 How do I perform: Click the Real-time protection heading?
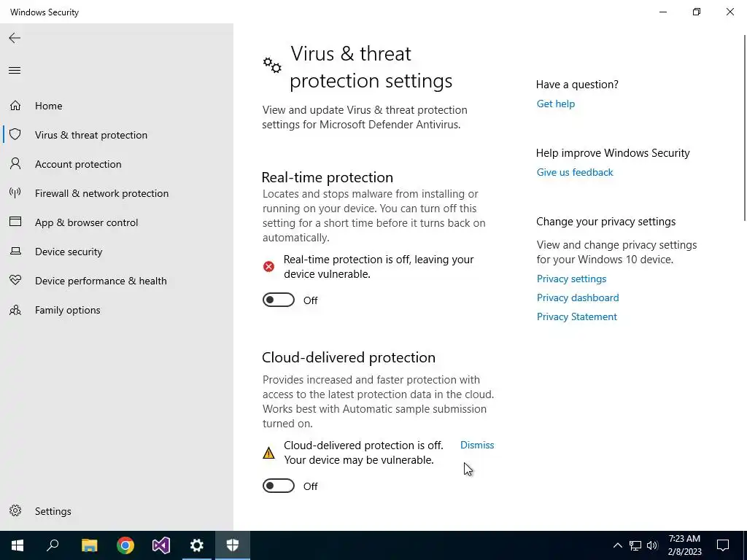pyautogui.click(x=328, y=177)
